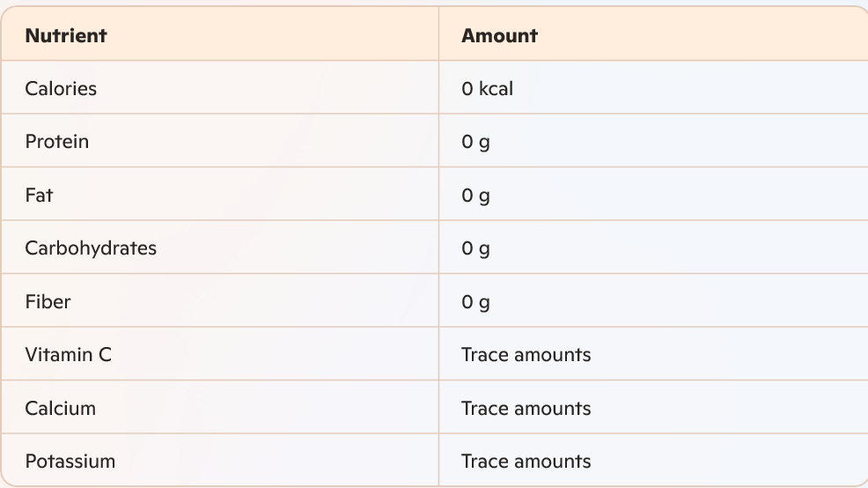Click the 0 kcal value for Calories
Viewport: 868px width, 488px height.
487,89
